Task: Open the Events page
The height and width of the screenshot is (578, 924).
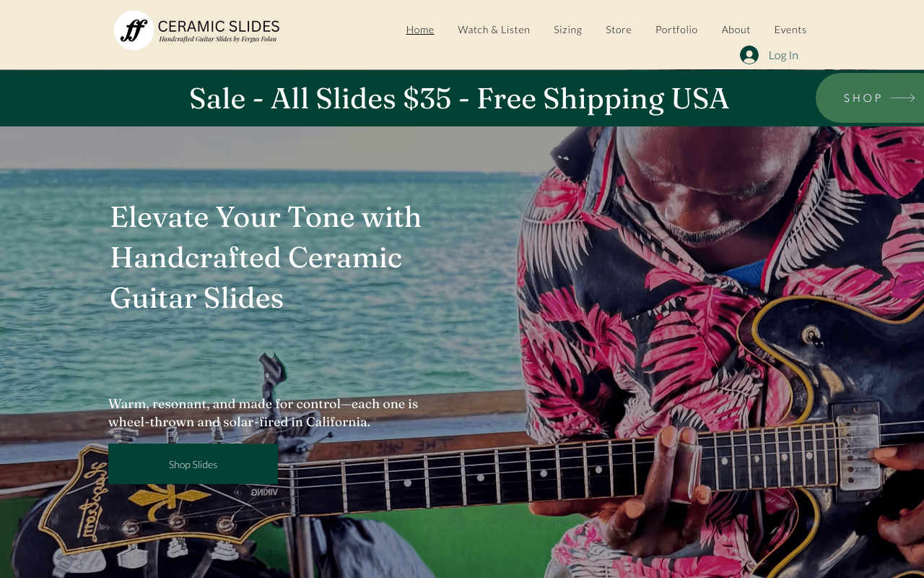Action: tap(790, 30)
